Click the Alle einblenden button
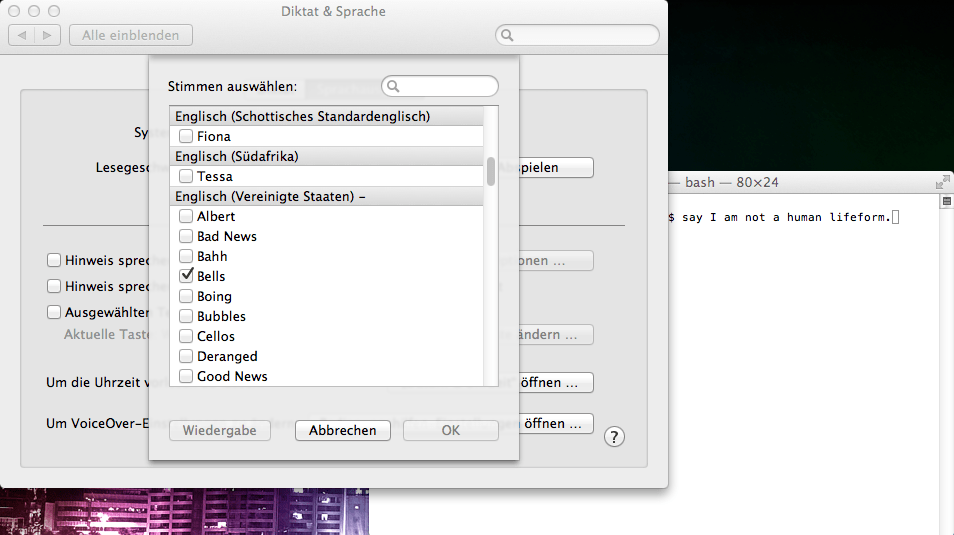954x535 pixels. tap(131, 35)
